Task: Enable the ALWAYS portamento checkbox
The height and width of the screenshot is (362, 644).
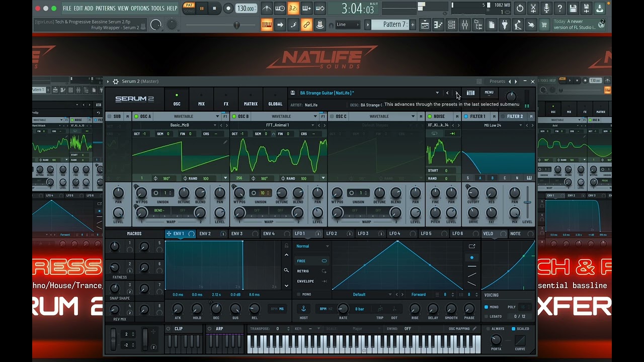Action: (488, 329)
